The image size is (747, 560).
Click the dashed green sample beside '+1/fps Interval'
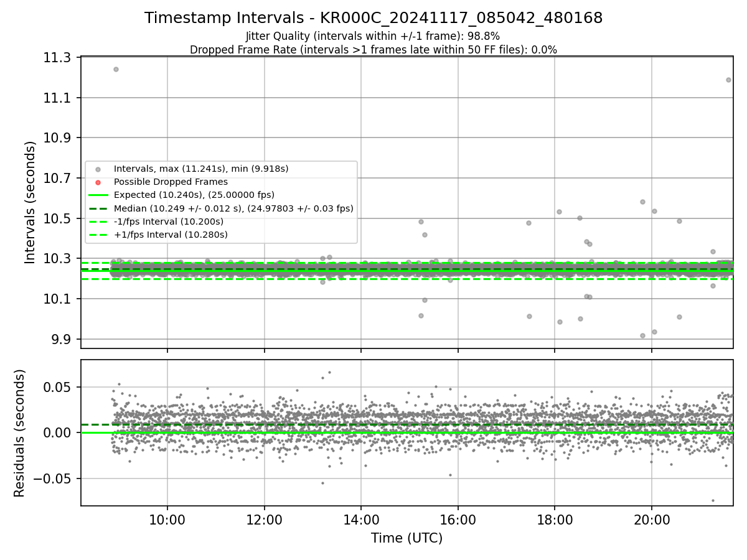tap(97, 235)
